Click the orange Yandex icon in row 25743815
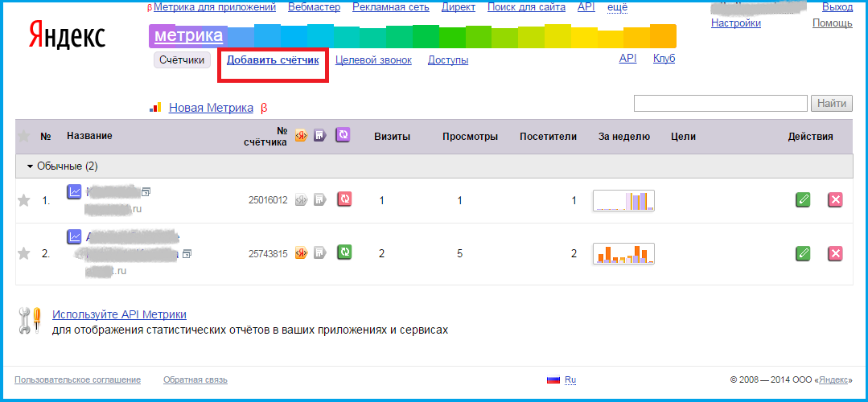 (x=301, y=253)
